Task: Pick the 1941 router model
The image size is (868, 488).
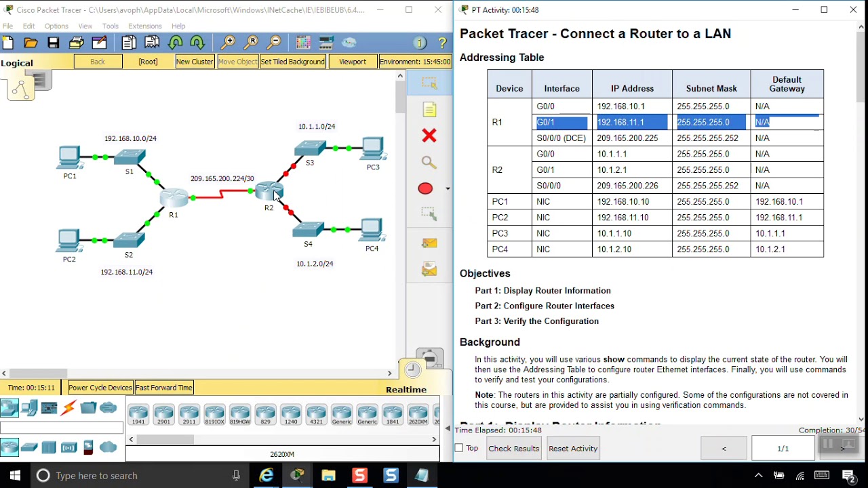Action: coord(138,414)
